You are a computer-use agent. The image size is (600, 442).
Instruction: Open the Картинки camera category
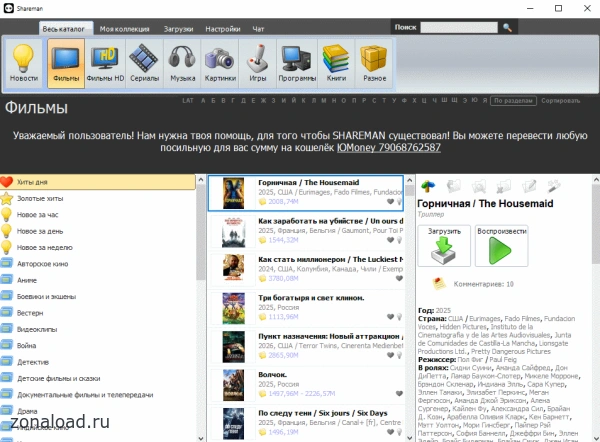[x=220, y=64]
